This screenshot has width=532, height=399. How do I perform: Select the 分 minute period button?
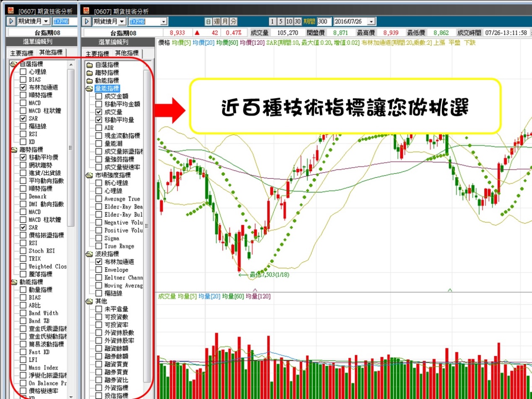(x=233, y=21)
